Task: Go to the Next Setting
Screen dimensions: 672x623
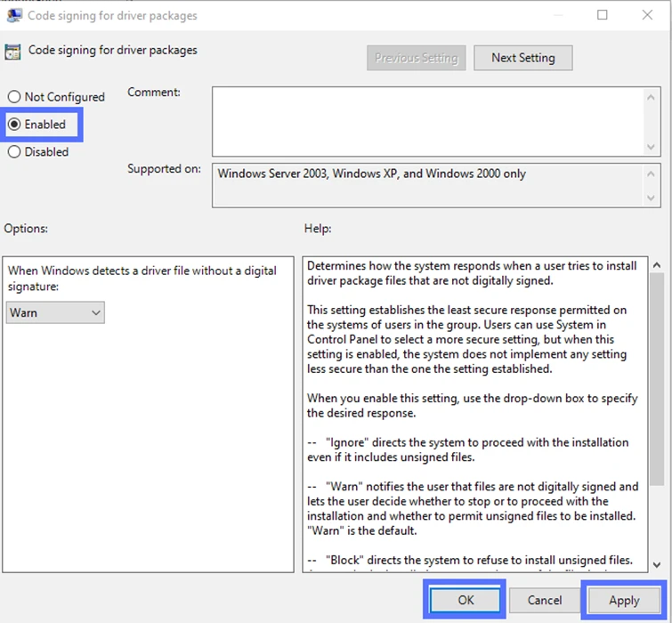Action: (522, 58)
